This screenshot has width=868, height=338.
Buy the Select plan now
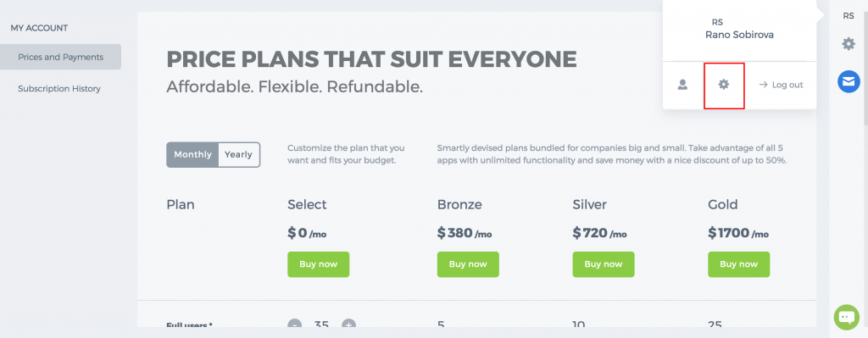[319, 264]
